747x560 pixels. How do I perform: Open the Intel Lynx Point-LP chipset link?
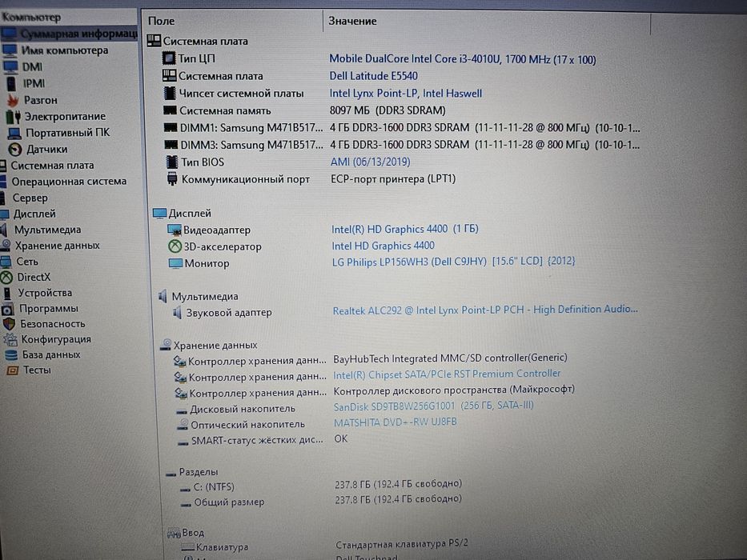406,94
